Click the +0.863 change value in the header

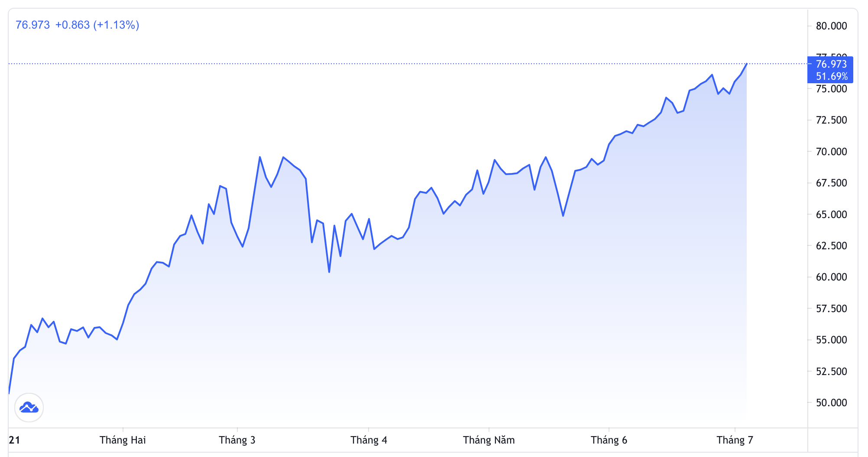[x=72, y=25]
